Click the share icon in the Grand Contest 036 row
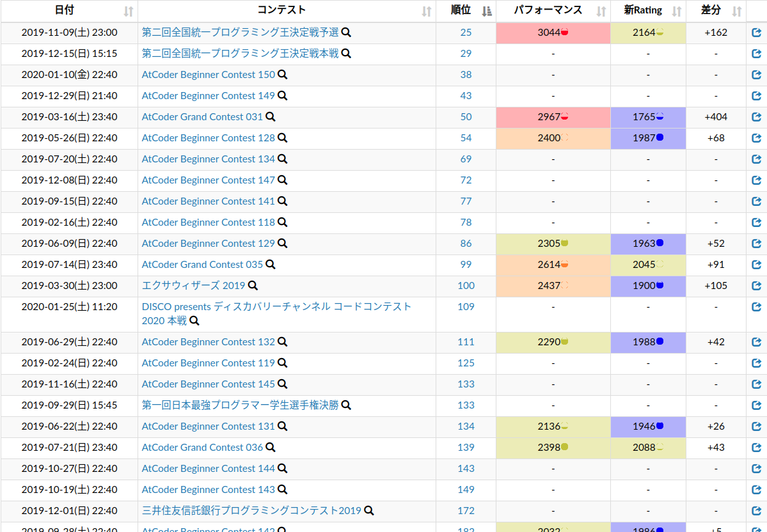The width and height of the screenshot is (767, 532). (x=756, y=448)
